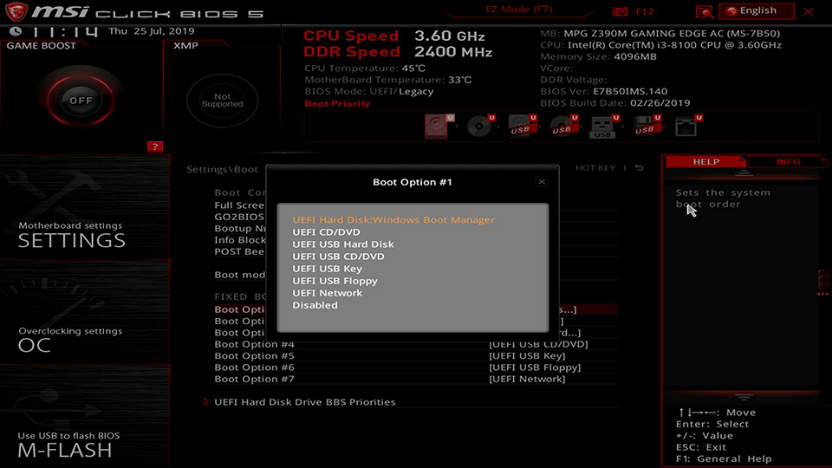The height and width of the screenshot is (468, 832).
Task: Close the Boot Option #1 dialog
Action: 542,182
